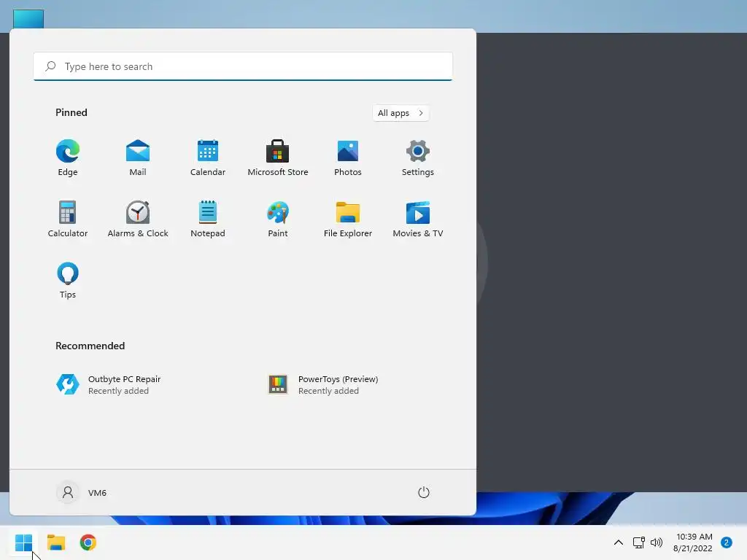The image size is (747, 560).
Task: Open Microsoft Store from pinned apps
Action: (278, 158)
